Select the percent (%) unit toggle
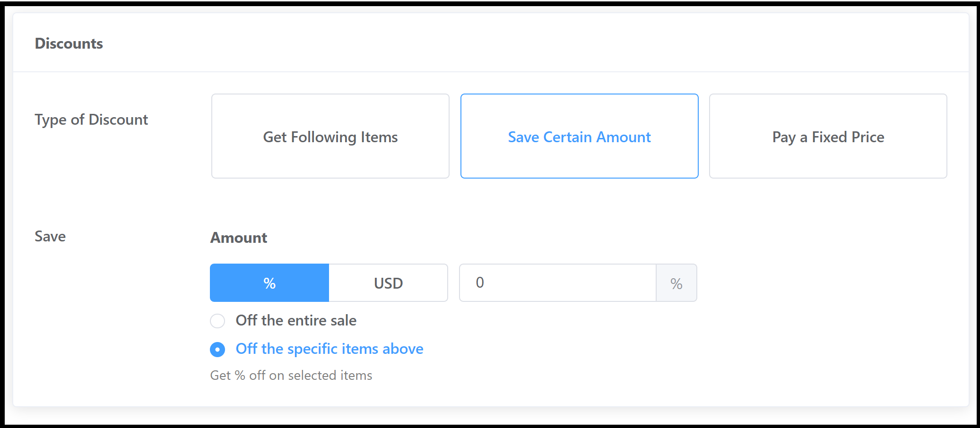The image size is (980, 428). [x=269, y=282]
